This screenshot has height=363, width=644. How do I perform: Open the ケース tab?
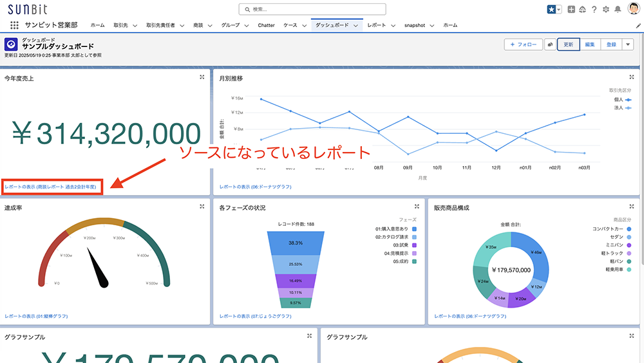[x=290, y=25]
